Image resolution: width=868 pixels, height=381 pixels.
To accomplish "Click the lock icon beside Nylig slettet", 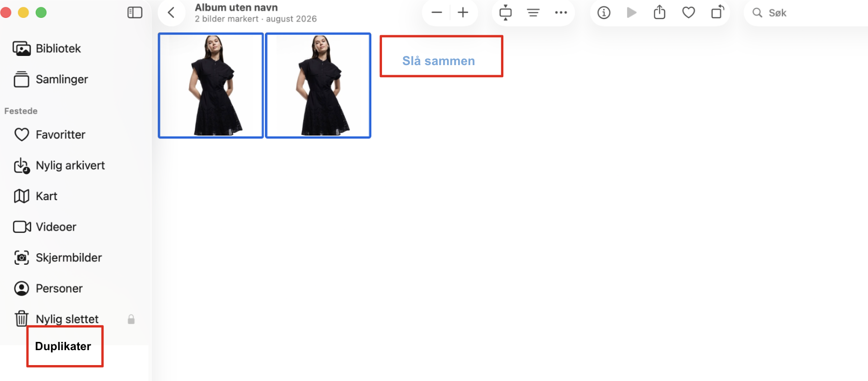I will click(131, 319).
